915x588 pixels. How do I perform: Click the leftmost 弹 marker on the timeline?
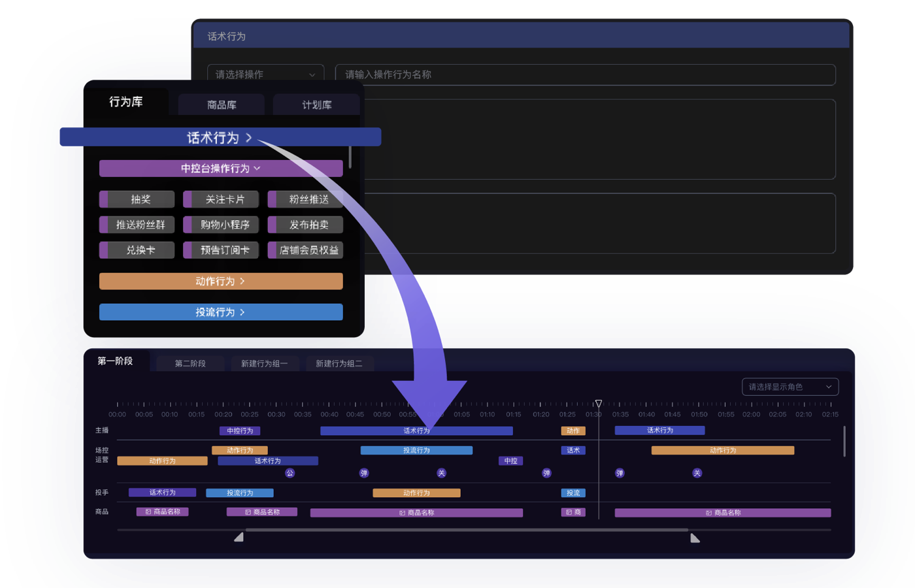[x=364, y=473]
